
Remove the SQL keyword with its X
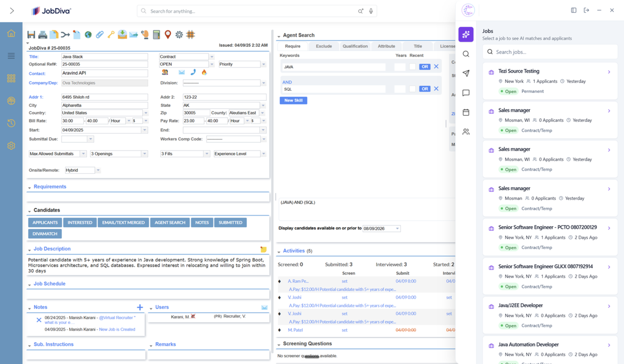point(436,89)
